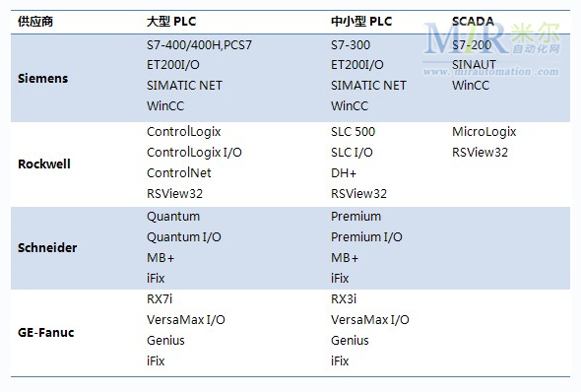581x392 pixels.
Task: Click the S7-400/400H,PCS7 entry
Action: click(x=199, y=45)
